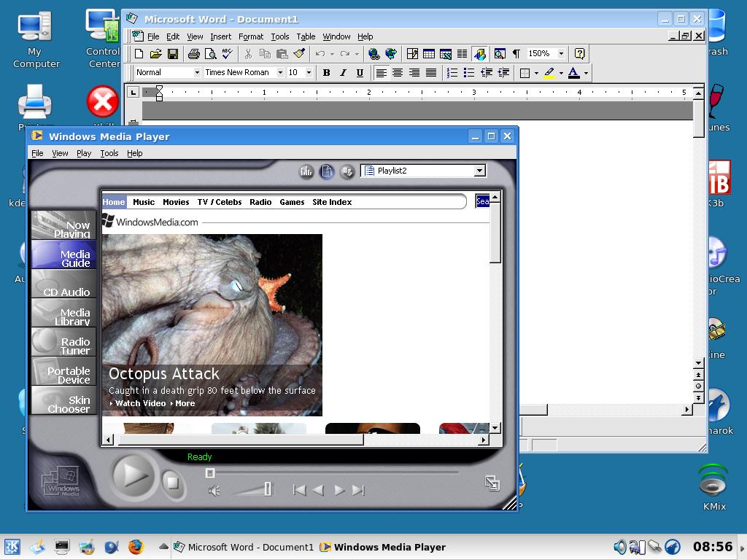
Task: Show equalizer settings in Media Player
Action: pos(306,171)
